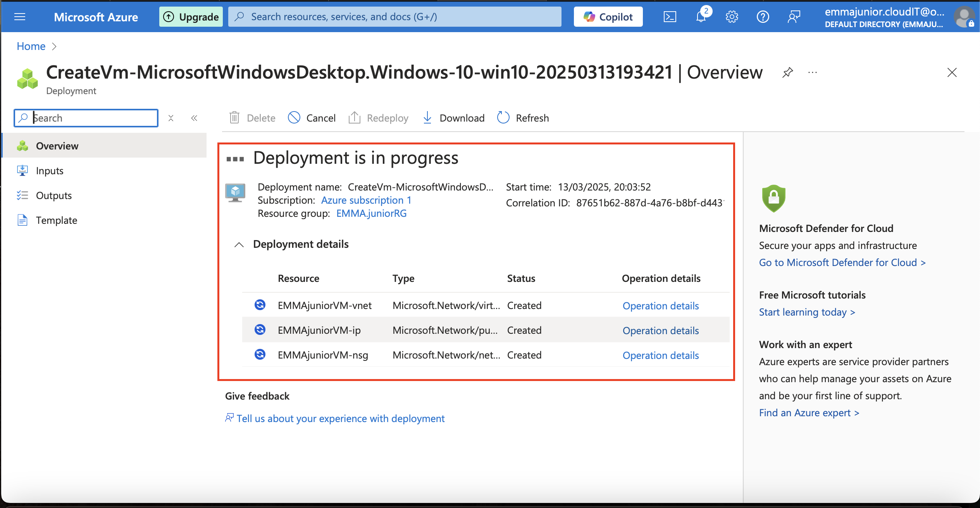Click the Start time value 20:03:52
980x508 pixels.
tap(605, 187)
